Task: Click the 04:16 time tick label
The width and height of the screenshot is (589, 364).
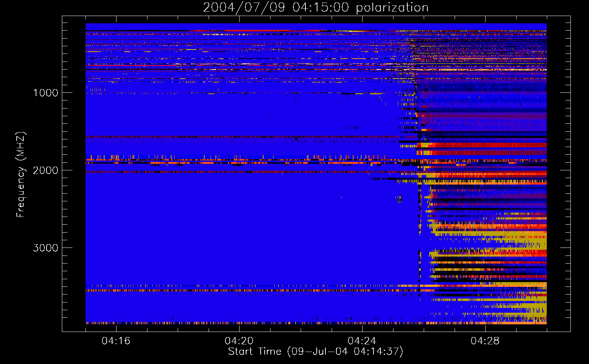Action: click(x=116, y=341)
